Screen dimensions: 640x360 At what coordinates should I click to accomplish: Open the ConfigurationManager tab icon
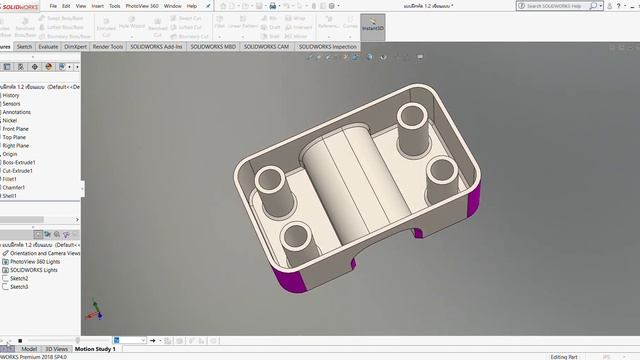[x=20, y=67]
